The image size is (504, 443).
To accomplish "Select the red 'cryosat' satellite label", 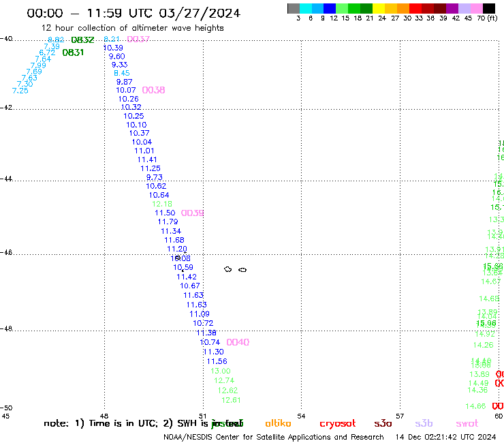I will [338, 423].
